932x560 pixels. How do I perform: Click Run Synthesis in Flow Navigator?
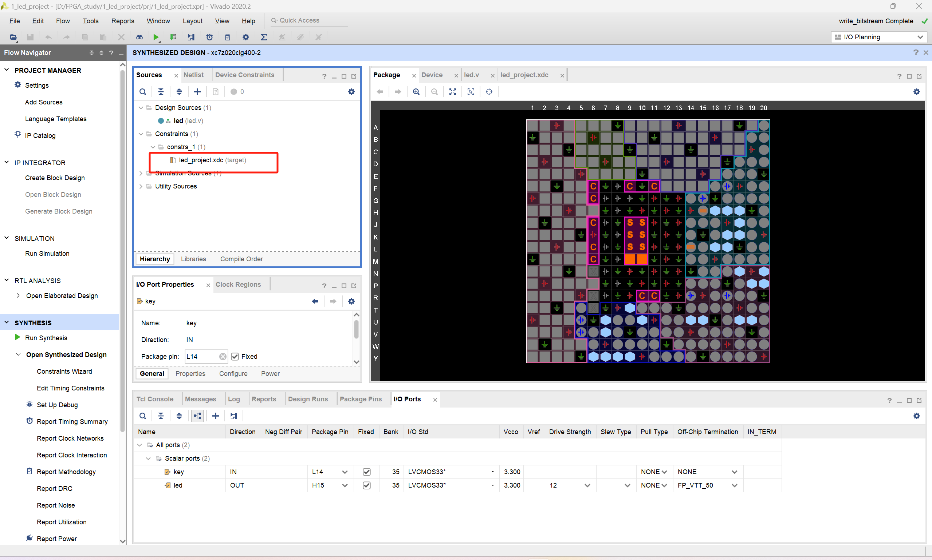[x=46, y=338]
